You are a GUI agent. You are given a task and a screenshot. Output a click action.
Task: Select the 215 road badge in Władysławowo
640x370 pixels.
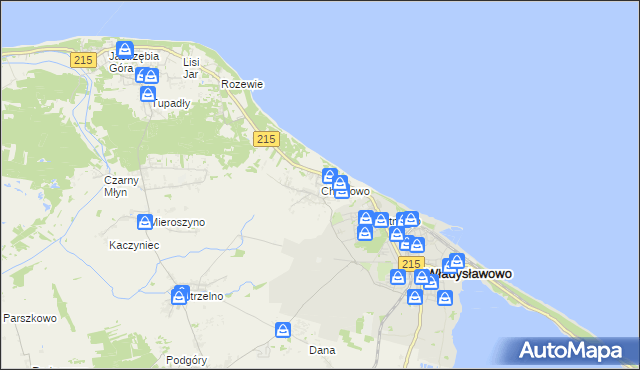coord(411,264)
